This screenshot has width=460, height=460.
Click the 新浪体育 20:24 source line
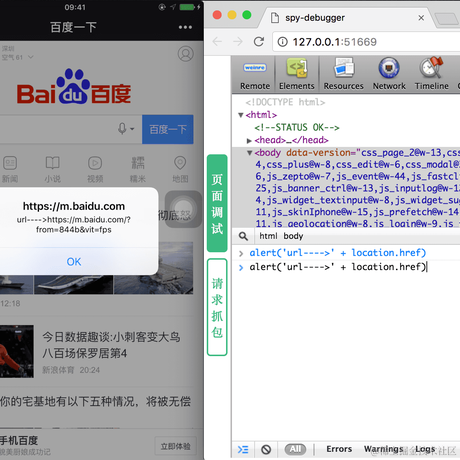71,370
